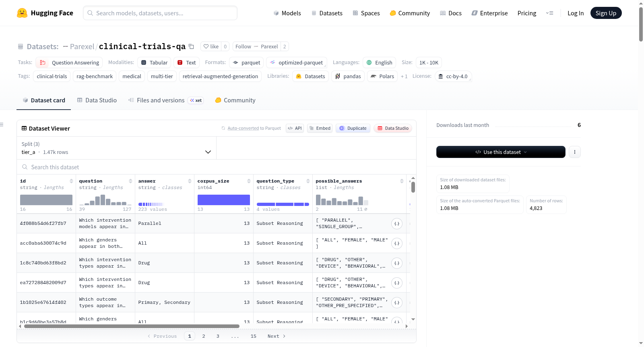
Task: Sort by the question_type column
Action: [308, 181]
